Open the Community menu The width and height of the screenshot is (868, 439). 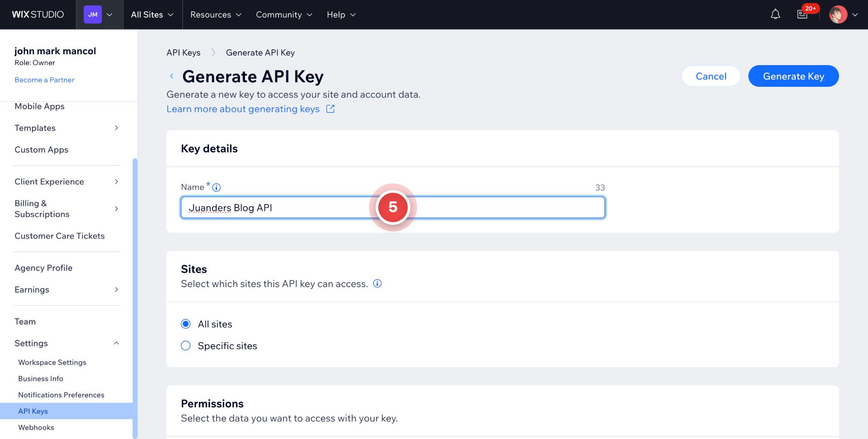(x=284, y=14)
